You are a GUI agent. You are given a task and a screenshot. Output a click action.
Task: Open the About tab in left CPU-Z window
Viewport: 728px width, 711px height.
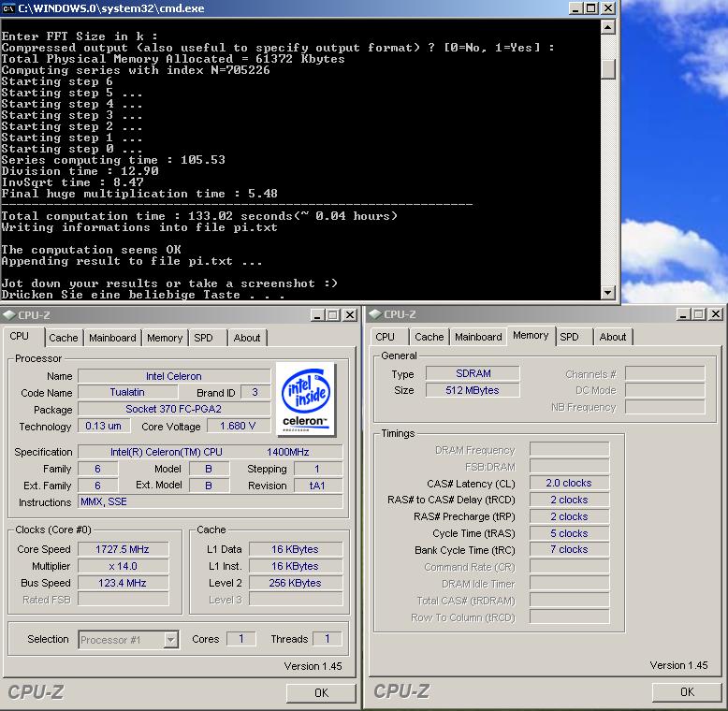click(x=247, y=338)
